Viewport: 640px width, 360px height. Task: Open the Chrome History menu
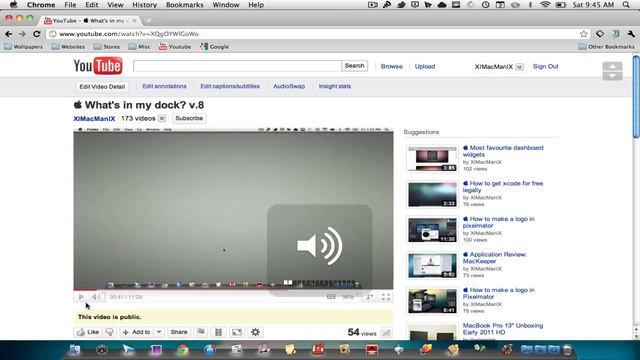144,5
